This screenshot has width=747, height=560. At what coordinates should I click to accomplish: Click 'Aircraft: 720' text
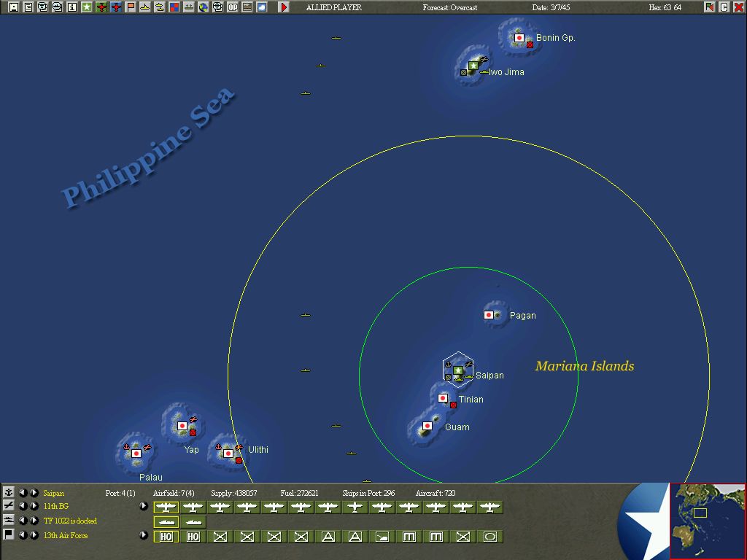point(436,494)
